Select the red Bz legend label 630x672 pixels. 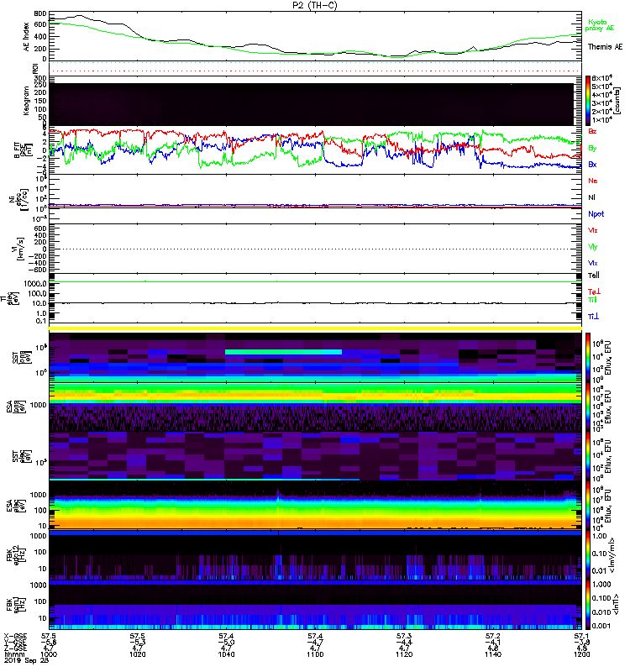(593, 132)
